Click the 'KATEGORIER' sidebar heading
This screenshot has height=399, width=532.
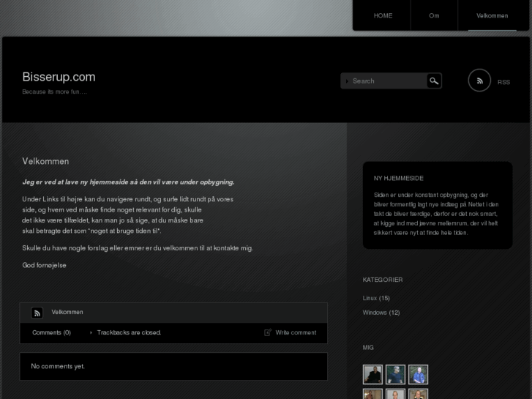(x=383, y=280)
